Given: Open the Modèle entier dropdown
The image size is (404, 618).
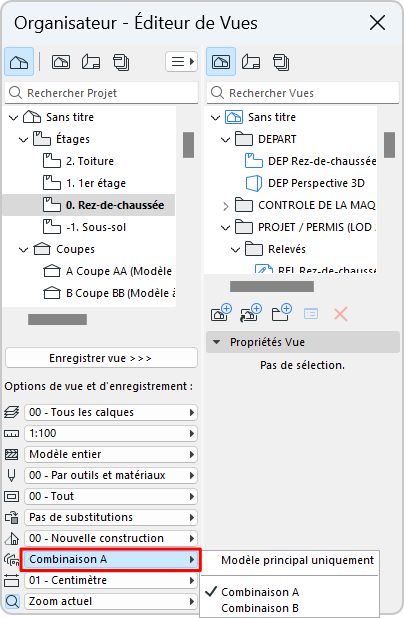Looking at the screenshot, I should tap(111, 454).
